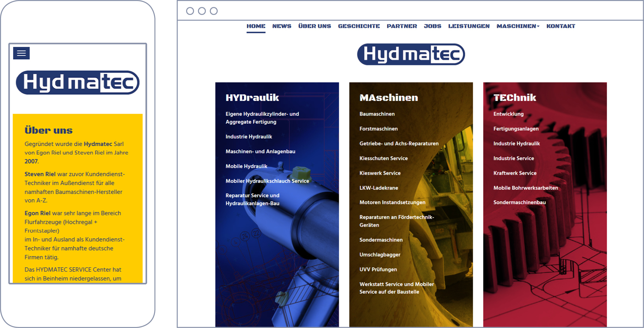Open Fertigungsanlagen link
The width and height of the screenshot is (644, 328).
tap(516, 129)
